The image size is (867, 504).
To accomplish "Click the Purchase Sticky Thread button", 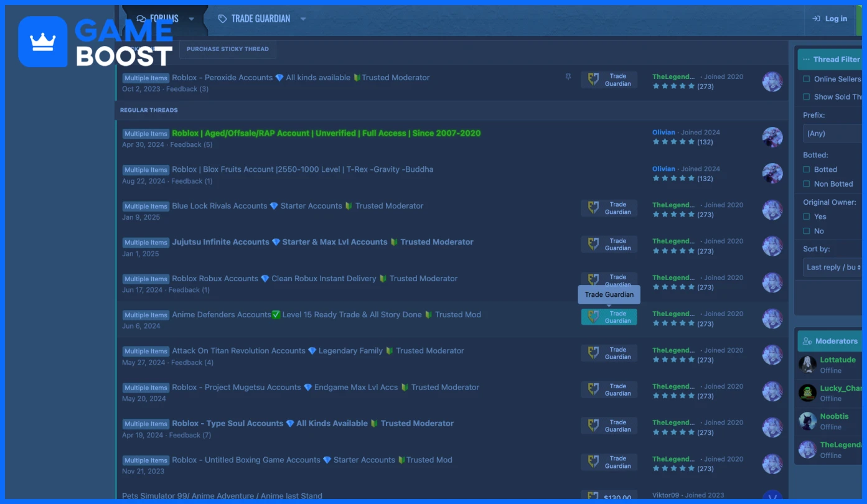I will (228, 49).
